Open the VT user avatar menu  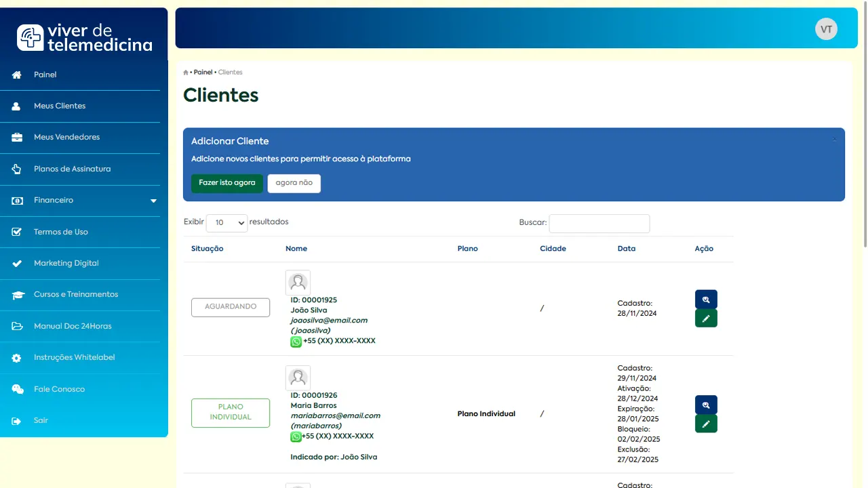[x=826, y=29]
